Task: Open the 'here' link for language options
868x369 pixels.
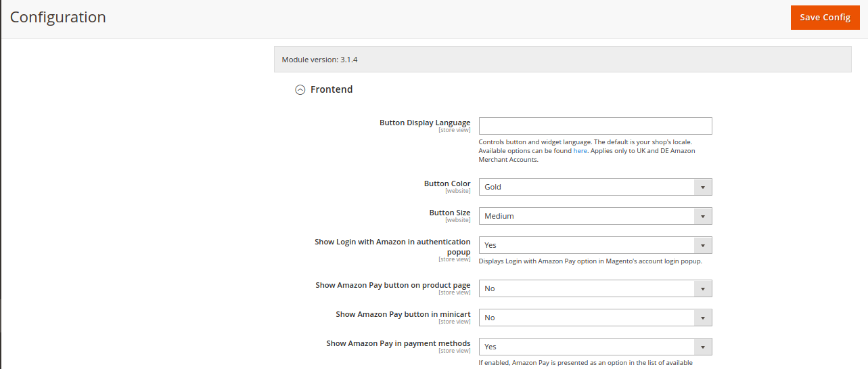Action: pyautogui.click(x=580, y=151)
